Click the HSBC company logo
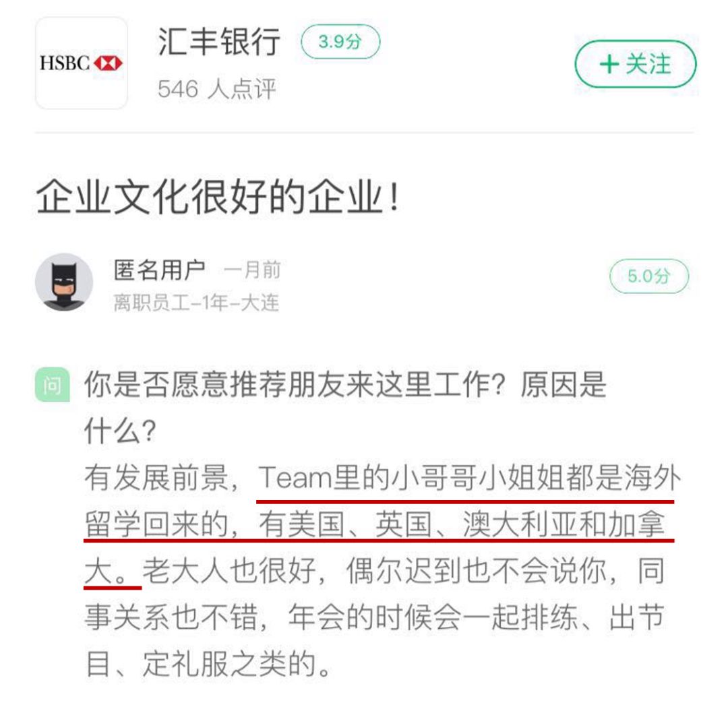Image resolution: width=728 pixels, height=709 pixels. coord(82,63)
